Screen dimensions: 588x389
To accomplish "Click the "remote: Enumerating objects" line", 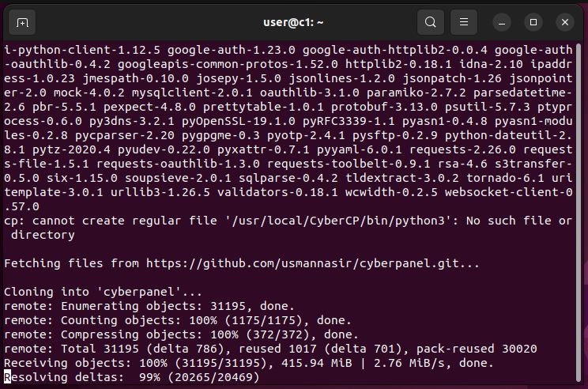I will [x=149, y=306].
